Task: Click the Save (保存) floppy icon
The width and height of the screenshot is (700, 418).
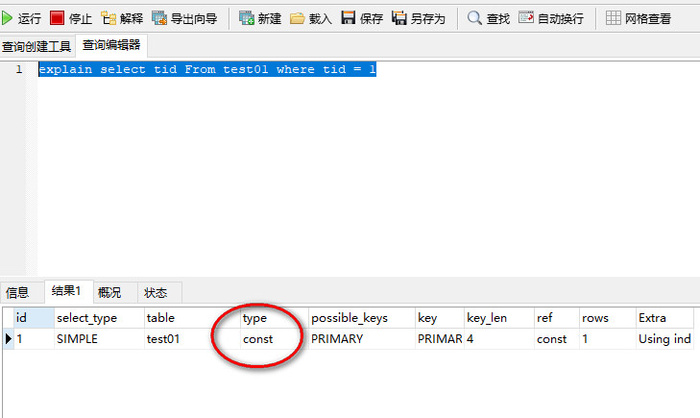Action: click(348, 18)
